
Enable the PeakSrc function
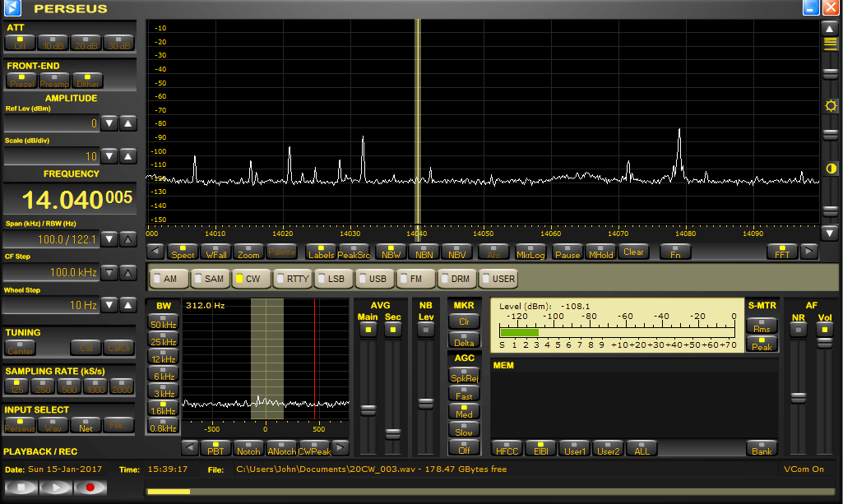[354, 252]
